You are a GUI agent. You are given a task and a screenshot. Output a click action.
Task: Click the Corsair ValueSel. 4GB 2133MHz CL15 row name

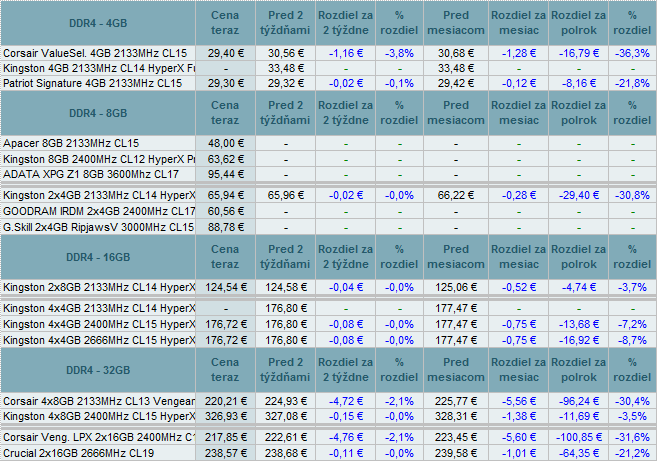(95, 53)
